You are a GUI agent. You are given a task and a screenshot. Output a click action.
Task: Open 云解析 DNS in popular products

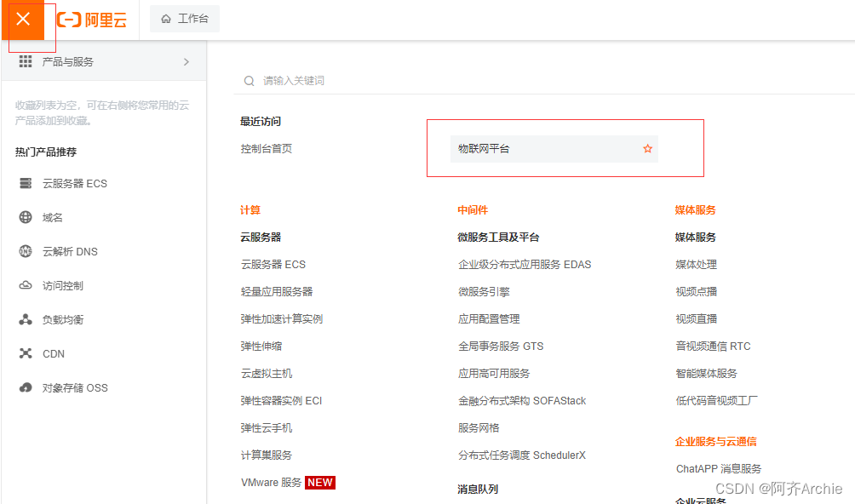(x=70, y=252)
